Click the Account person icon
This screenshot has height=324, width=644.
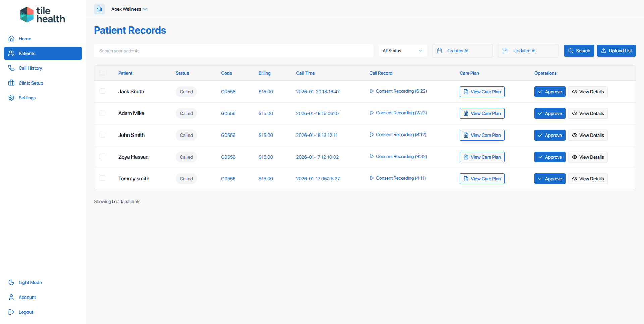pyautogui.click(x=11, y=297)
